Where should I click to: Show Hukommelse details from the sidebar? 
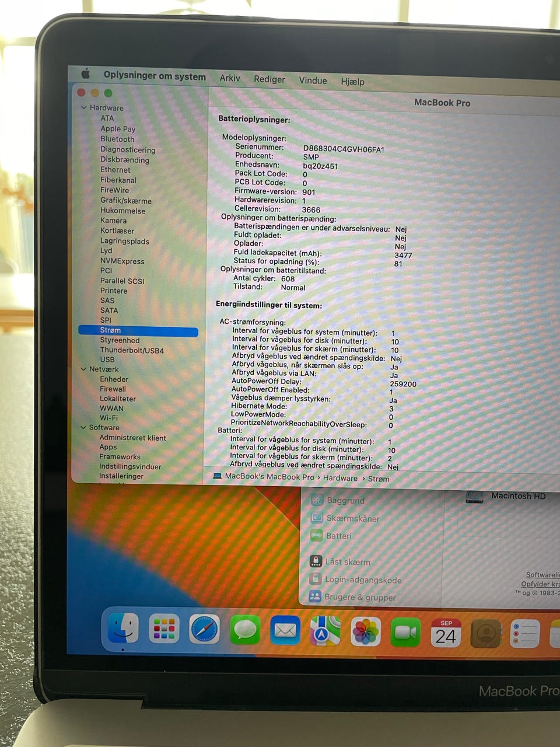[x=123, y=211]
